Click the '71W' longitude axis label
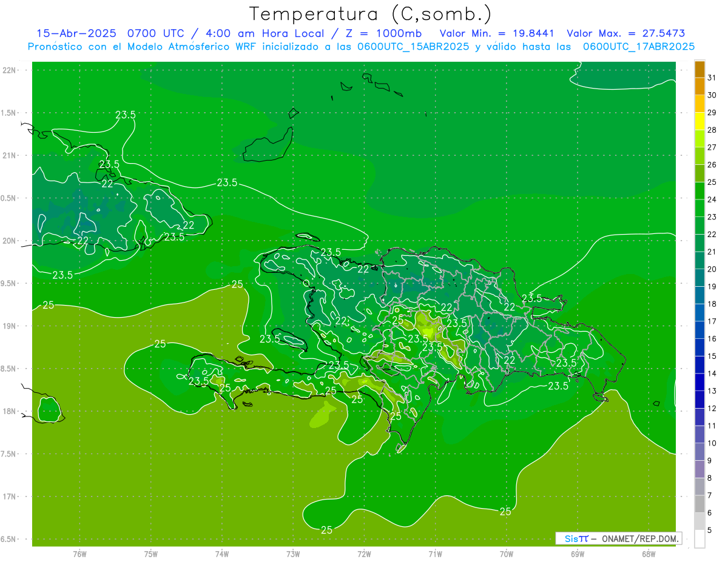 click(x=435, y=554)
